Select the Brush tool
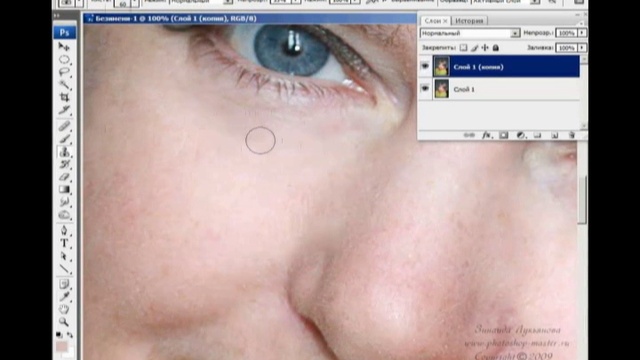The height and width of the screenshot is (360, 640). (64, 139)
